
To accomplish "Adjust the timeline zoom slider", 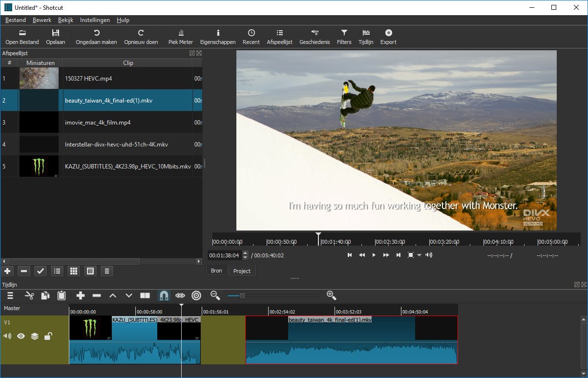I will pos(242,295).
